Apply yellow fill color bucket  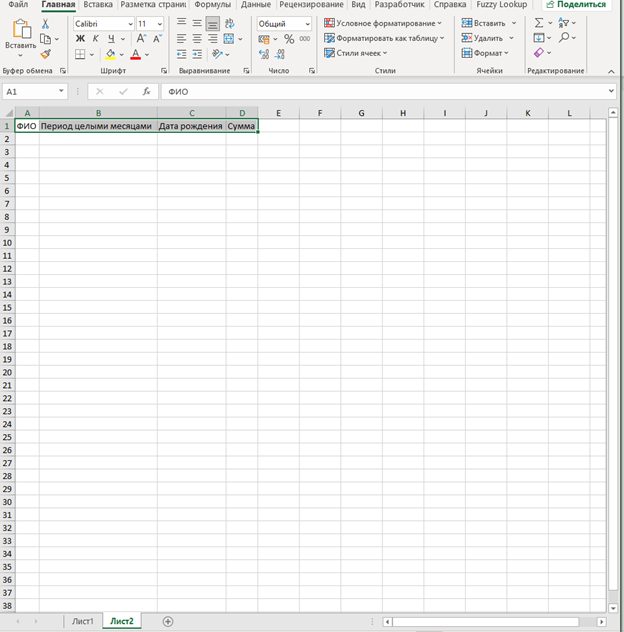(x=110, y=54)
